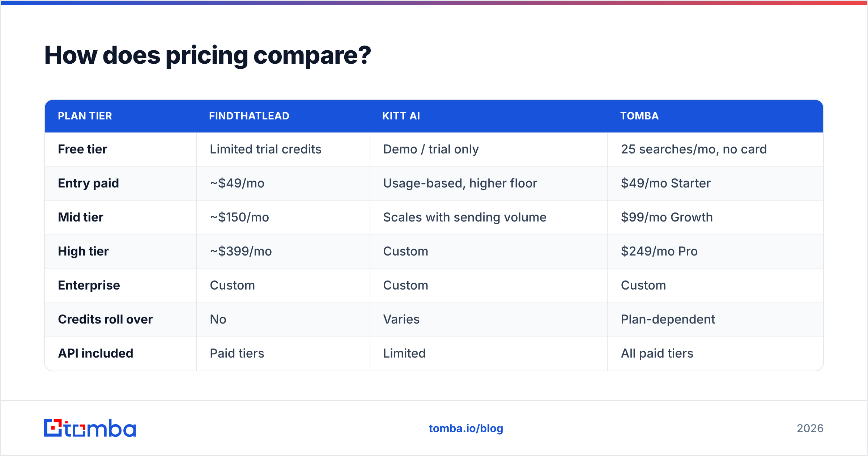Viewport: 868px width, 456px height.
Task: Select the 'Free tier' row label
Action: click(x=82, y=149)
